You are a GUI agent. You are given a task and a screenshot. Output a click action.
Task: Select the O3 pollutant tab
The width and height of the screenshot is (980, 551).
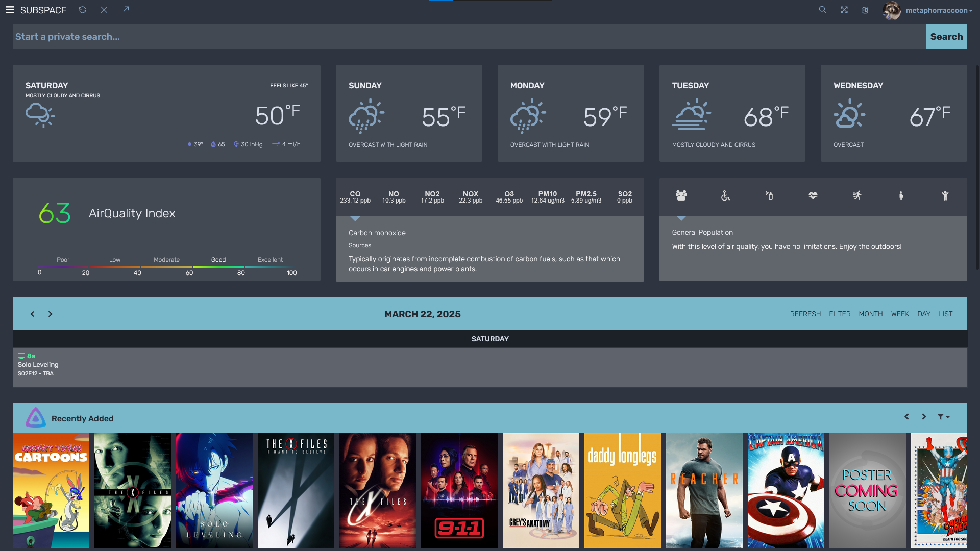point(509,197)
